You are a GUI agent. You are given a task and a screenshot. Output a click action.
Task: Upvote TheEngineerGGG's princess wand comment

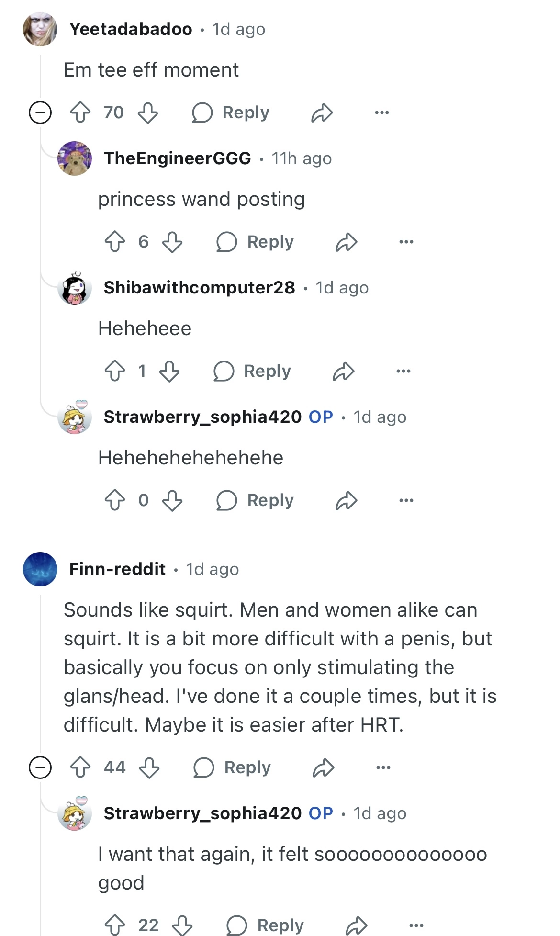click(x=115, y=242)
